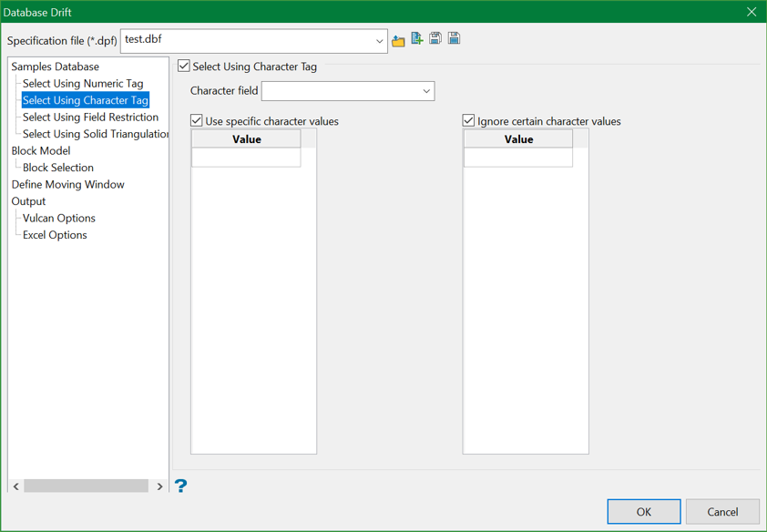The image size is (767, 532).
Task: Click the OK button
Action: tap(644, 511)
